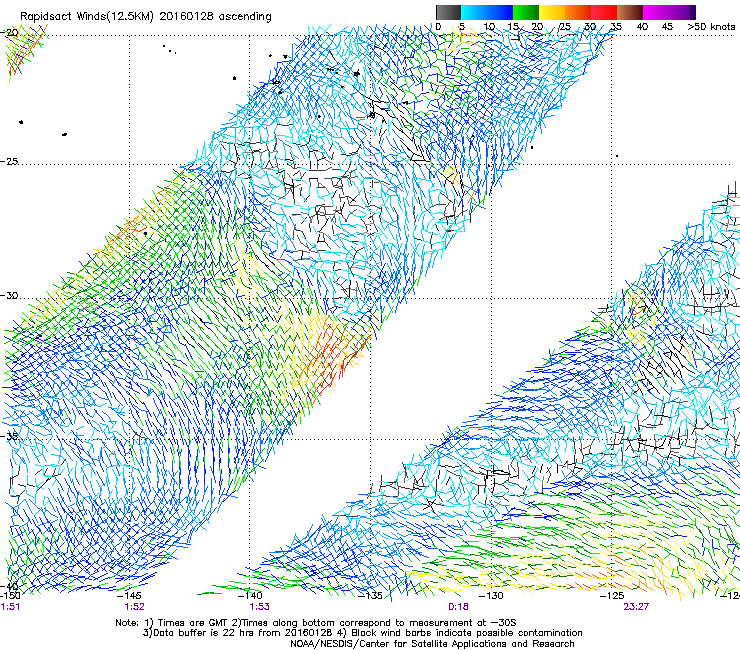740x650 pixels.
Task: Click the purple time label '23:27'
Action: coord(636,607)
